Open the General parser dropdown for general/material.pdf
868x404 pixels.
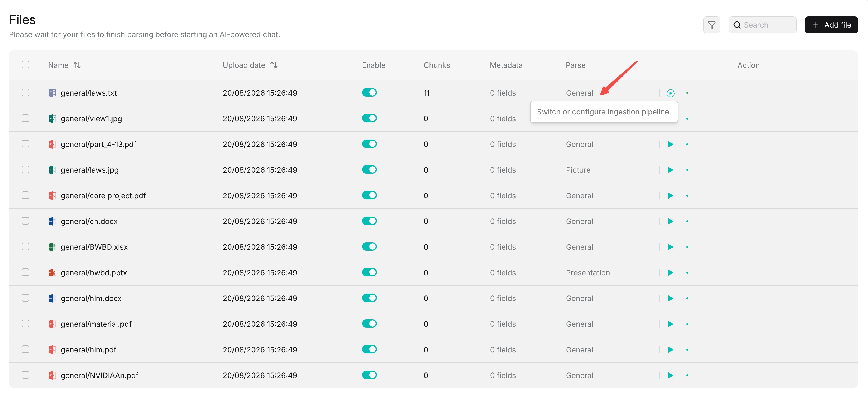pos(579,324)
